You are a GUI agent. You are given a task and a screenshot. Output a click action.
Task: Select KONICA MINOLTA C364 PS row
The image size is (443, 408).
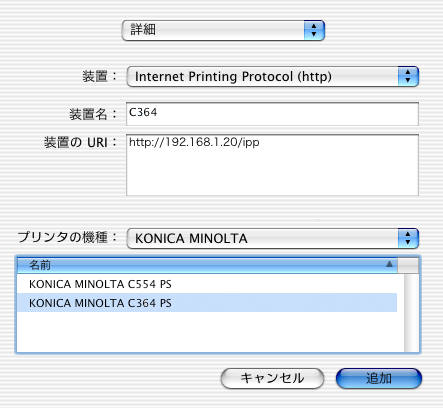tap(207, 303)
